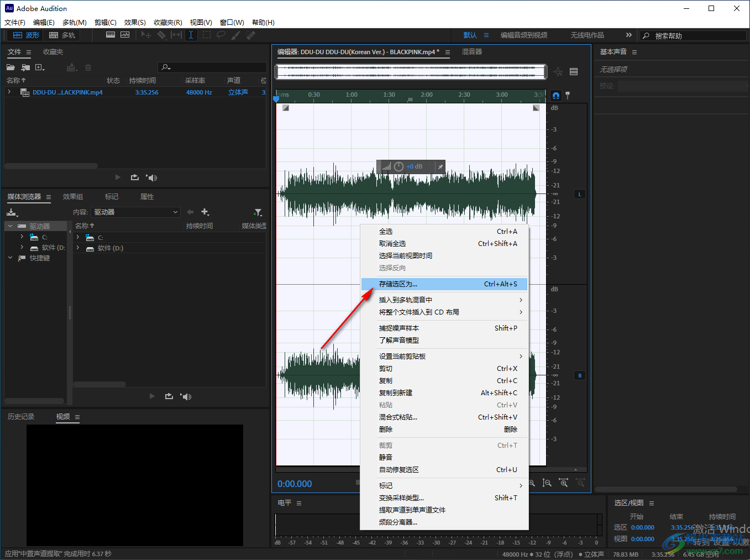Open the file type filter icon
750x560 pixels.
258,212
